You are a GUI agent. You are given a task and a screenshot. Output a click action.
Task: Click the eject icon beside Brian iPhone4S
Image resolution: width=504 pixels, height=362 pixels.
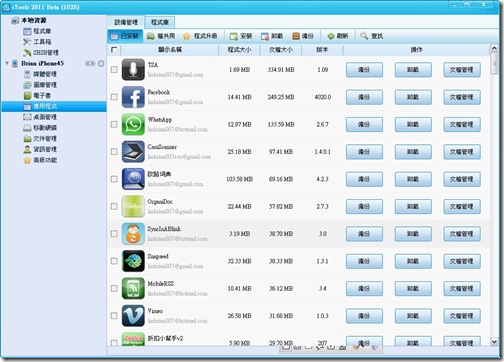pyautogui.click(x=101, y=63)
